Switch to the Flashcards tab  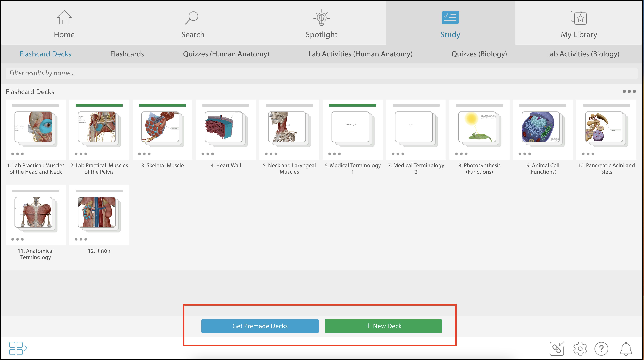[127, 54]
